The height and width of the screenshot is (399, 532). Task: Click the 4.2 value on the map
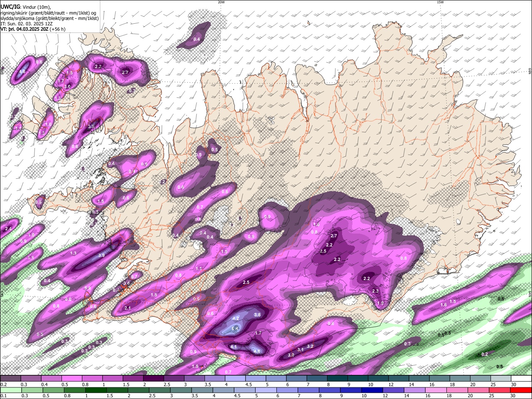236,318
